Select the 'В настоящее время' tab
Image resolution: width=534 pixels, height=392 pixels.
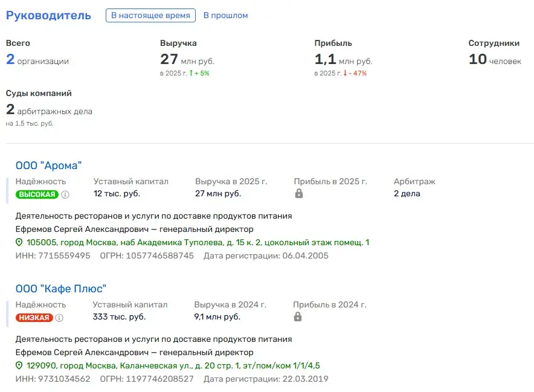(150, 15)
